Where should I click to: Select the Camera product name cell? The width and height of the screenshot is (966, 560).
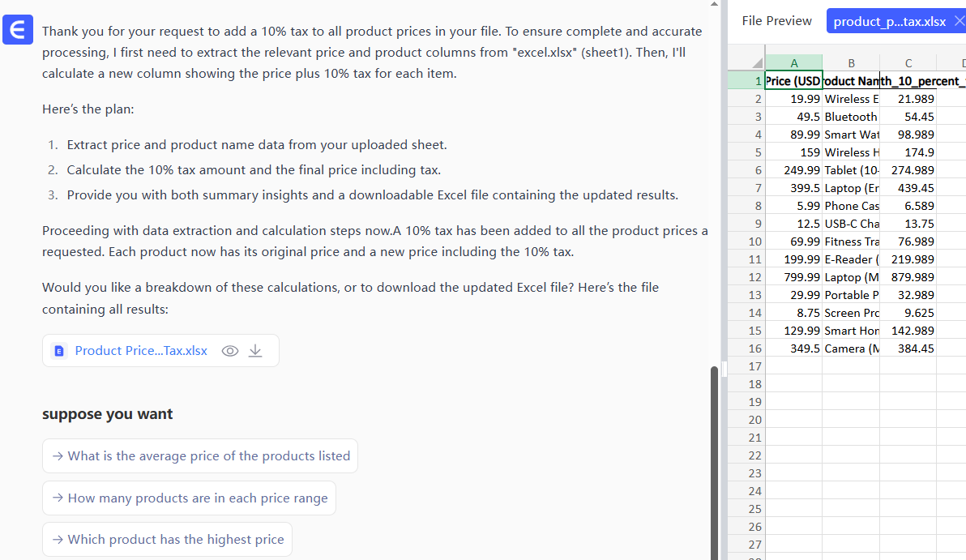[x=850, y=348]
